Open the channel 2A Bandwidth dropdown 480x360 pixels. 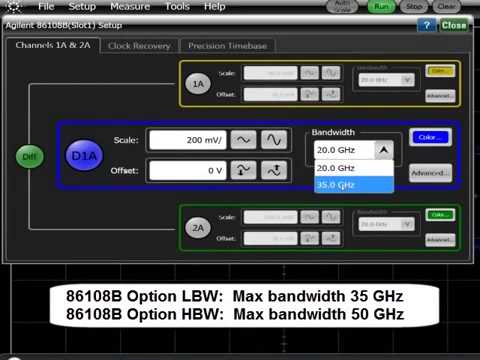(387, 224)
